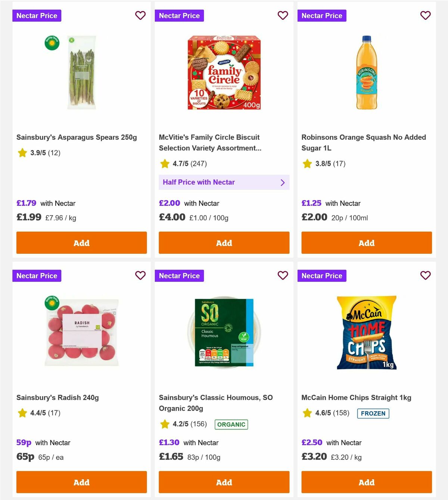Image resolution: width=448 pixels, height=500 pixels.
Task: Add Robinsons Orange Squash to trolley
Action: (x=367, y=243)
